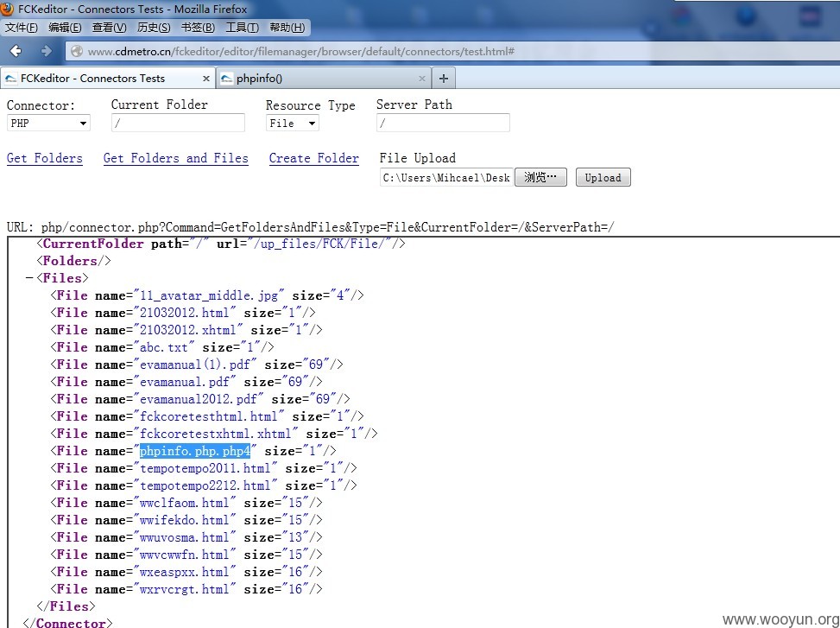
Task: Go forward with the browser forward arrow
Action: point(46,51)
